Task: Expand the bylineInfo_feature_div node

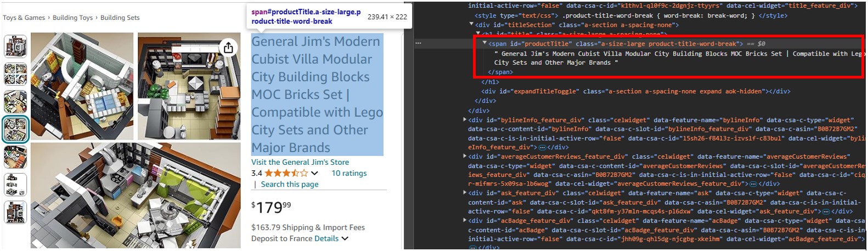Action: (465, 120)
